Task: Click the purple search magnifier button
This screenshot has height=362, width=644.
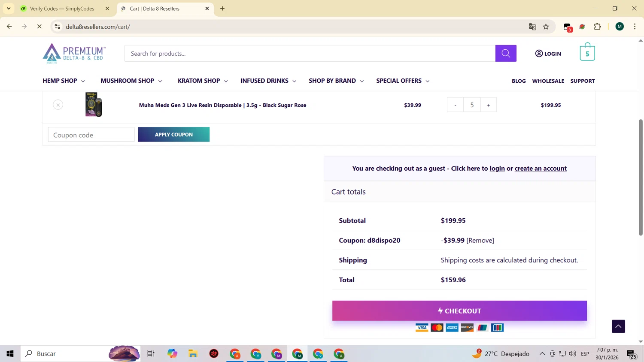Action: click(x=506, y=54)
